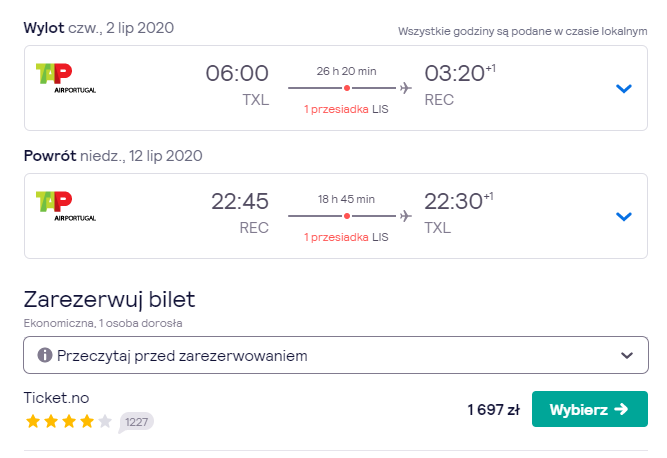Image resolution: width=667 pixels, height=458 pixels.
Task: Click the TAP Air Portugal logo on the return flight
Action: 66,206
